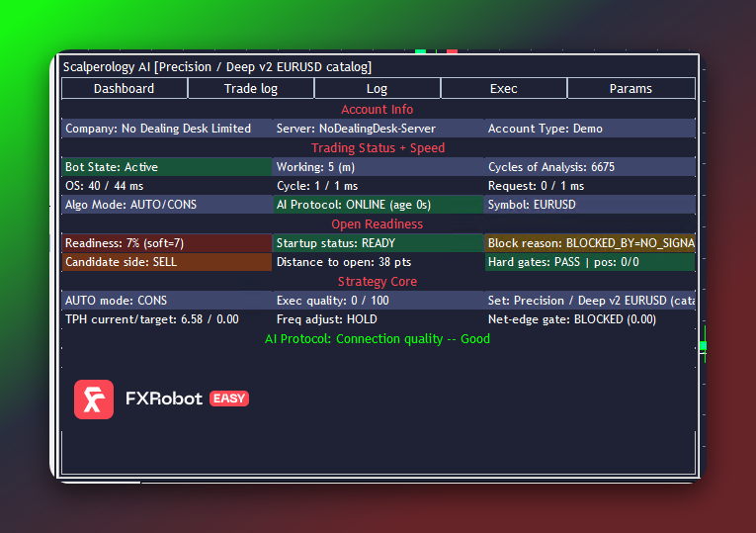Image resolution: width=756 pixels, height=533 pixels.
Task: Switch to the Trade log tab
Action: click(x=251, y=89)
